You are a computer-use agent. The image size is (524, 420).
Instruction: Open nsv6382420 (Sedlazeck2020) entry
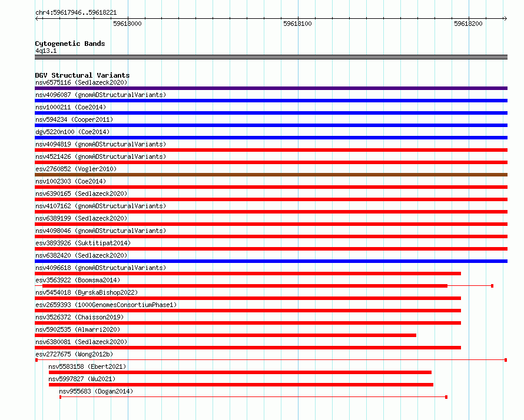[81, 255]
